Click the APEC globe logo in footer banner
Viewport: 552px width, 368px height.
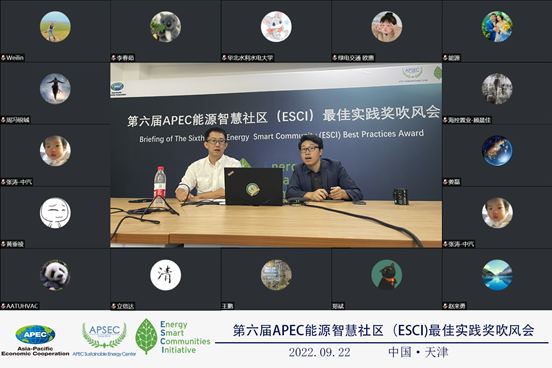[35, 335]
